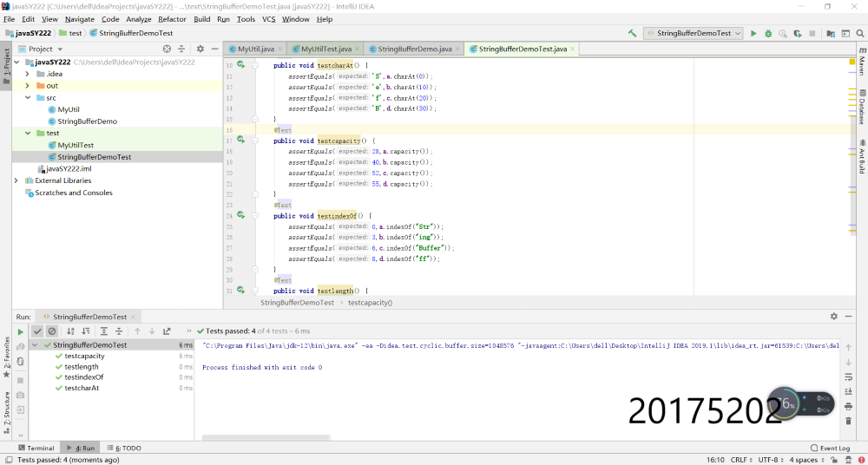Rerun tests using the Run panel play icon

click(x=21, y=332)
